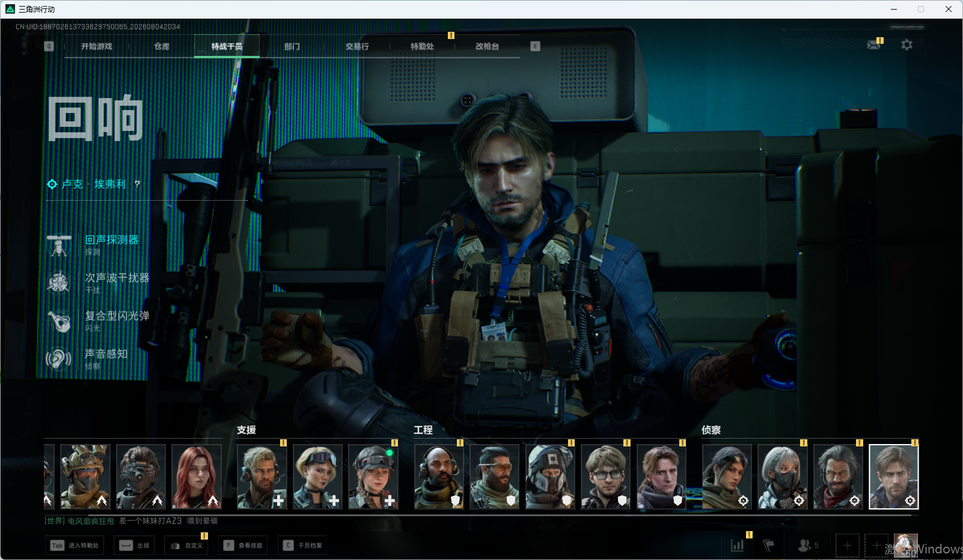Minimize the 三角洲行动 window
This screenshot has height=560, width=963.
pos(894,9)
